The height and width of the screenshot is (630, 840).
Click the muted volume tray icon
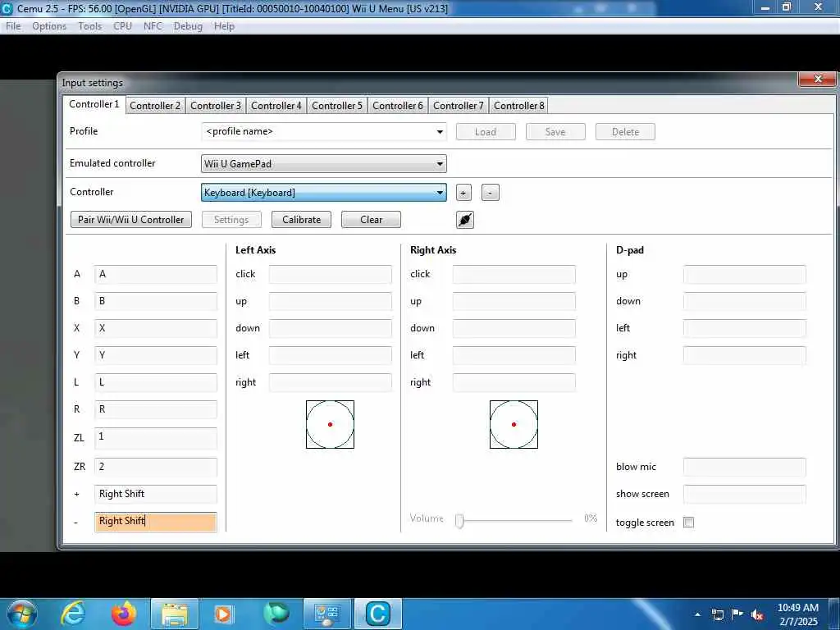click(757, 614)
